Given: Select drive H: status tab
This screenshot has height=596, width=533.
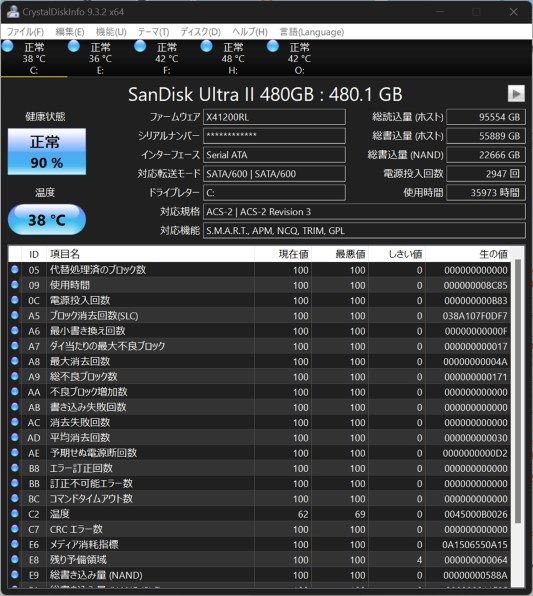Looking at the screenshot, I should [x=233, y=59].
